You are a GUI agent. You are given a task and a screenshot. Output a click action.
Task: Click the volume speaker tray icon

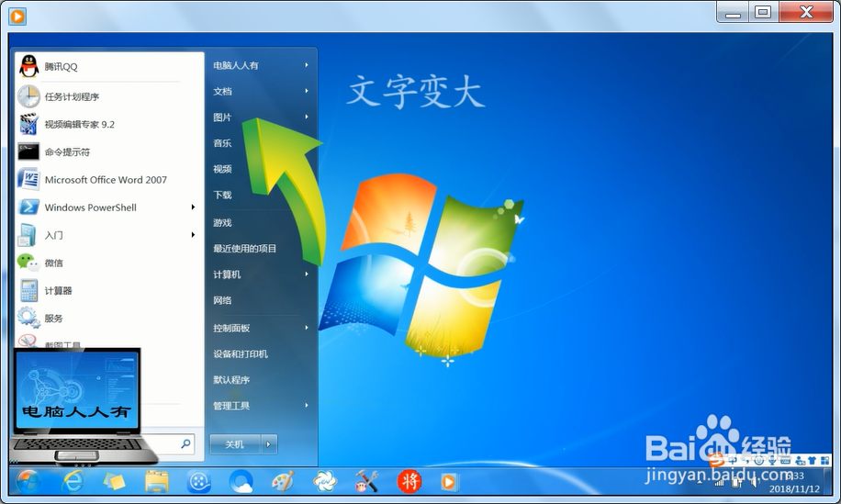tap(755, 483)
